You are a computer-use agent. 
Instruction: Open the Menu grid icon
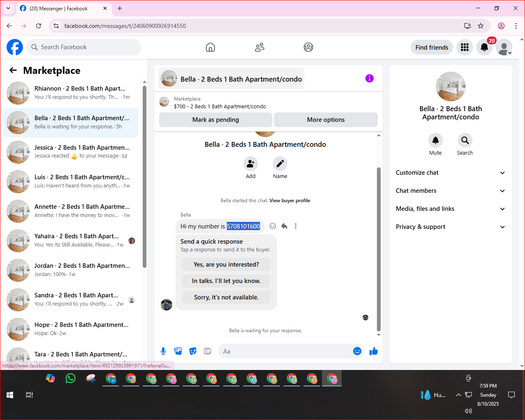(x=465, y=47)
